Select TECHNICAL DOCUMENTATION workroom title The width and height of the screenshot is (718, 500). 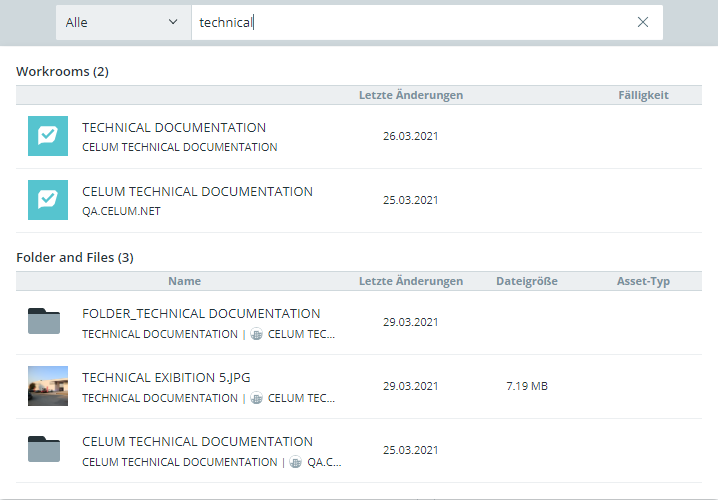[x=174, y=128]
